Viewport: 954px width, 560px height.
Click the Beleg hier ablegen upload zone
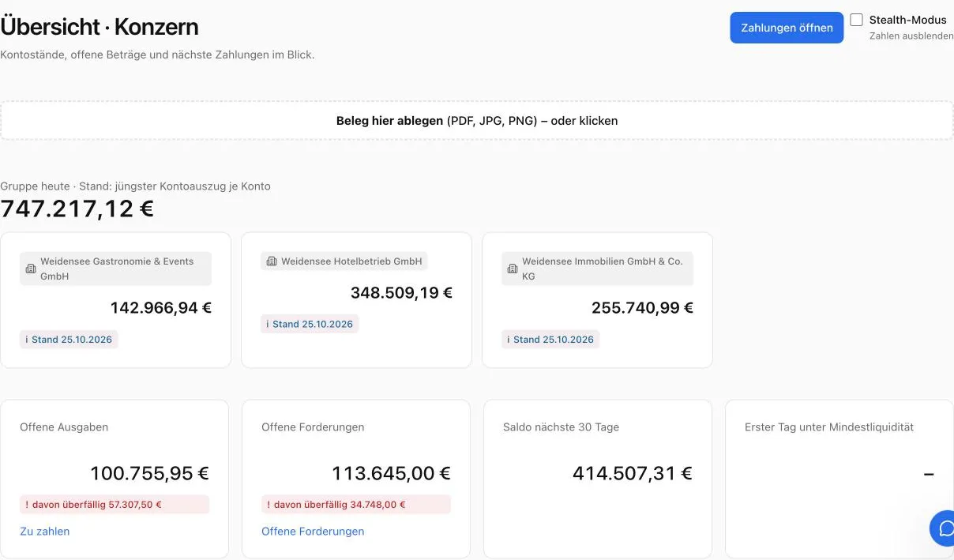click(477, 121)
